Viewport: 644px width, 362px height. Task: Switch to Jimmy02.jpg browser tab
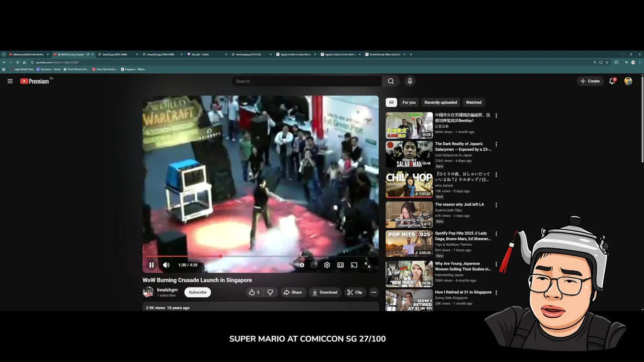[117, 54]
